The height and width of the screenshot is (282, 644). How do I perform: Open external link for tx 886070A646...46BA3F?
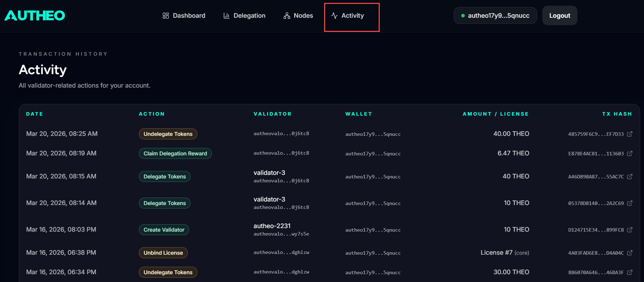pos(629,272)
